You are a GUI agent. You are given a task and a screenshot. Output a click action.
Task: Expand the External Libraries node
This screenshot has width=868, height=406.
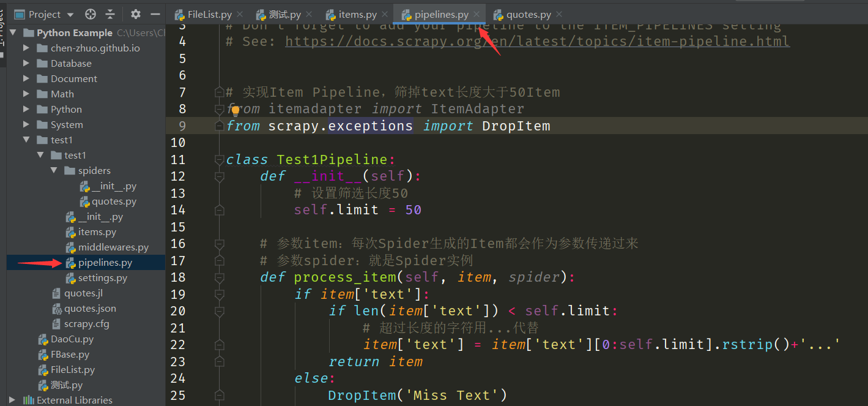[x=12, y=400]
